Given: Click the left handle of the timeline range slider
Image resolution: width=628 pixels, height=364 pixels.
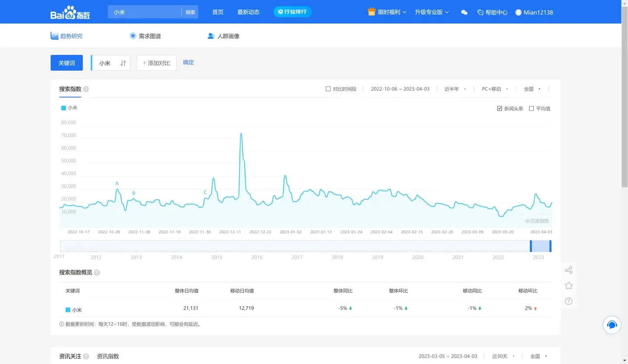Looking at the screenshot, I should coord(531,246).
